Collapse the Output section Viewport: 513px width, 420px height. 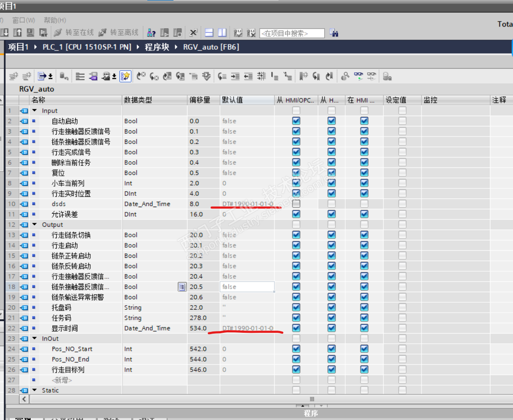coord(34,225)
